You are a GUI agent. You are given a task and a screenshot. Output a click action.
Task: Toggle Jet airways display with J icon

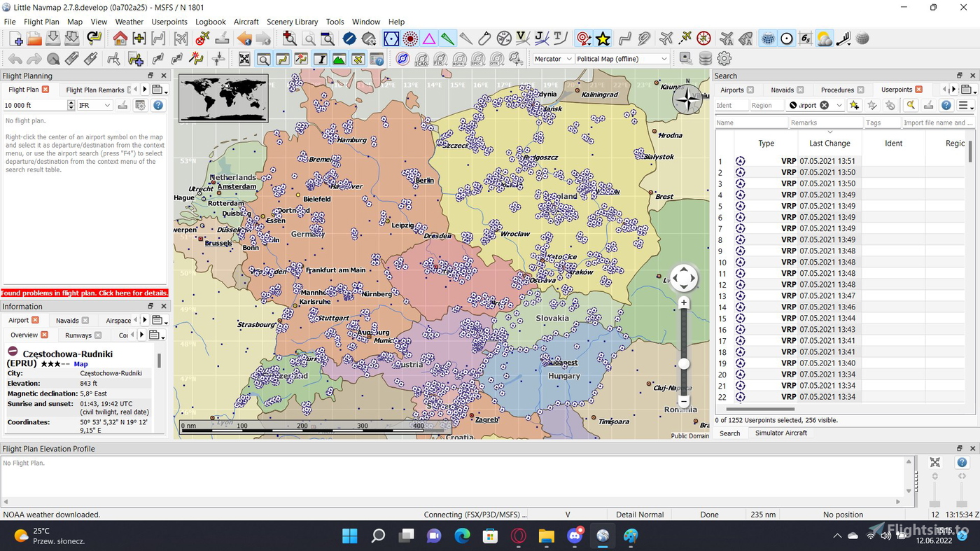coord(542,39)
